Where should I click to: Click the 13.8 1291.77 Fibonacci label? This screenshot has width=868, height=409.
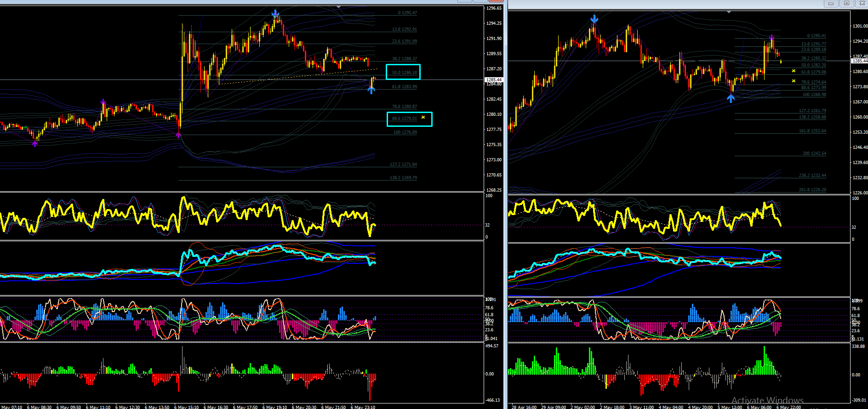pos(814,44)
